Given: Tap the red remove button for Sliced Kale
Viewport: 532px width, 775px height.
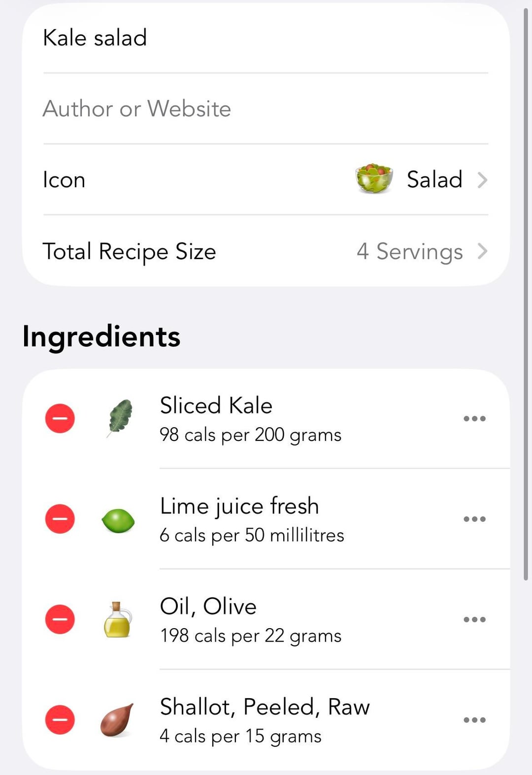Looking at the screenshot, I should [60, 418].
